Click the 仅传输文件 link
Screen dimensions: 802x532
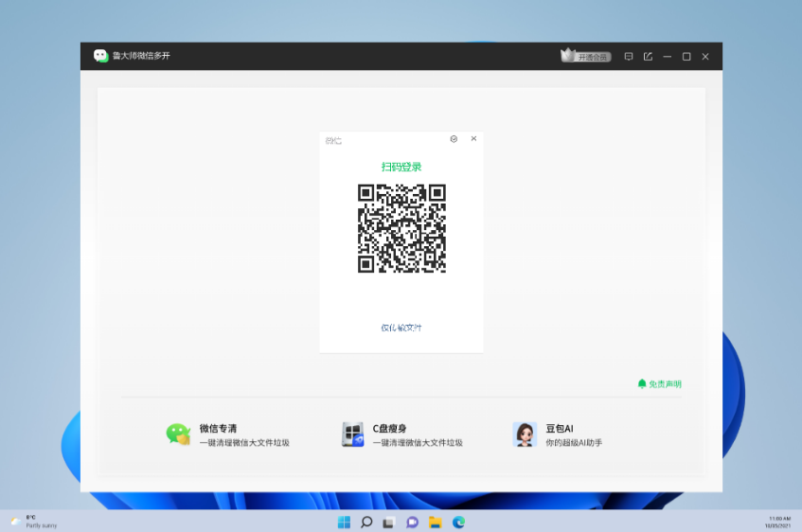(x=401, y=328)
